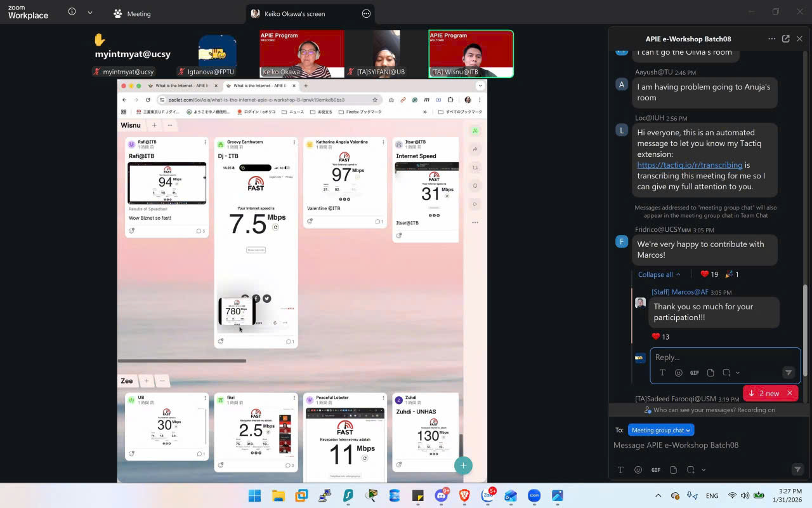The image size is (812, 508).
Task: Click 780 Mbps thumbnail in Dj - ITB card
Action: click(236, 311)
